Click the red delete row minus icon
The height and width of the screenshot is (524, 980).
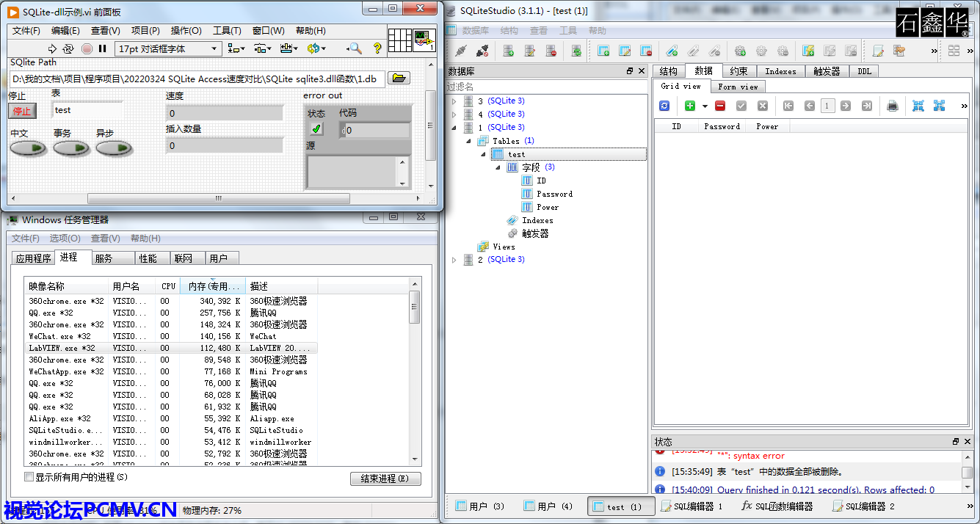pyautogui.click(x=720, y=106)
